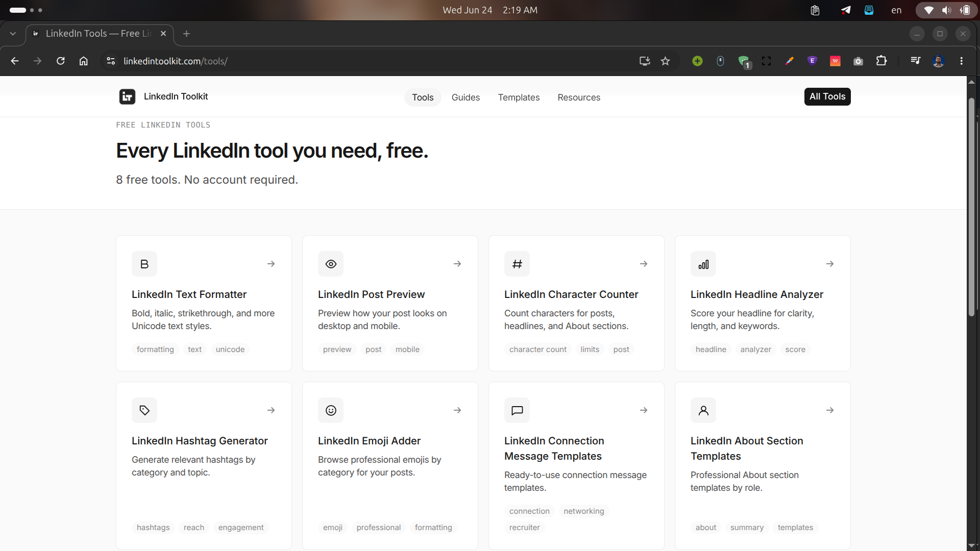This screenshot has height=551, width=980.
Task: Go back with the browser back arrow
Action: tap(15, 61)
